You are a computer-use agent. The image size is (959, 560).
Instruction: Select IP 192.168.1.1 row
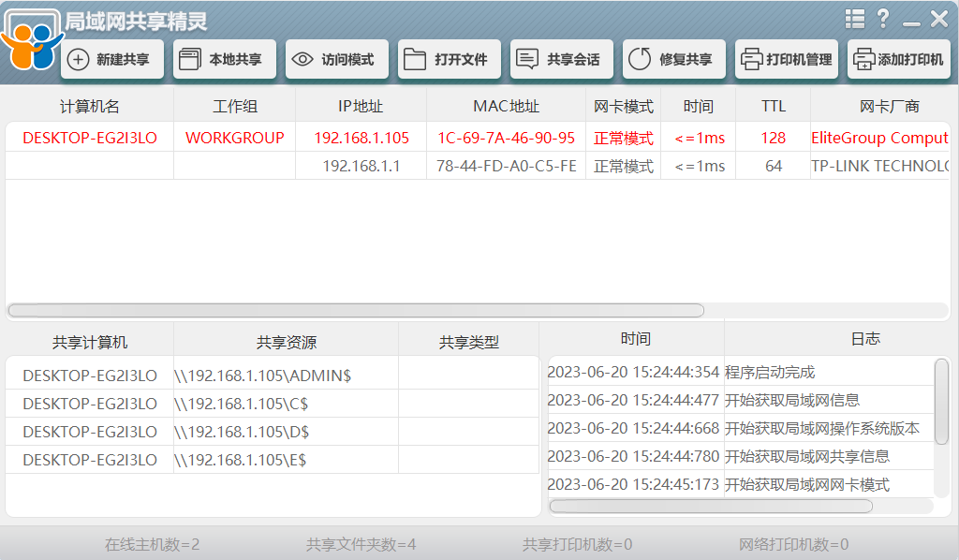coord(361,167)
